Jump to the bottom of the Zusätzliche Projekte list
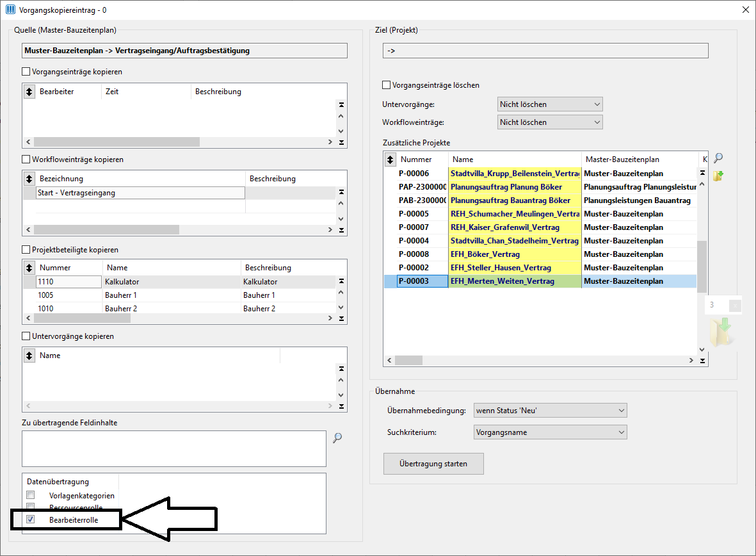 702,361
